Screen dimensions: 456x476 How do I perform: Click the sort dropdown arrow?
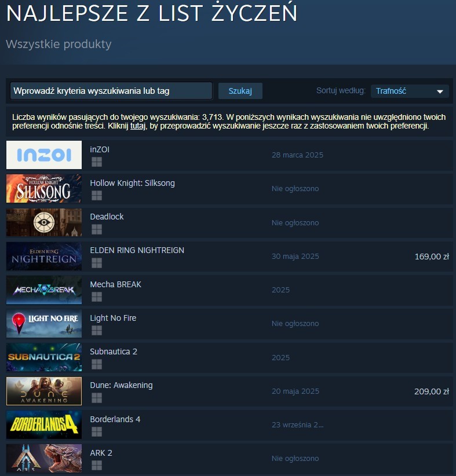440,91
